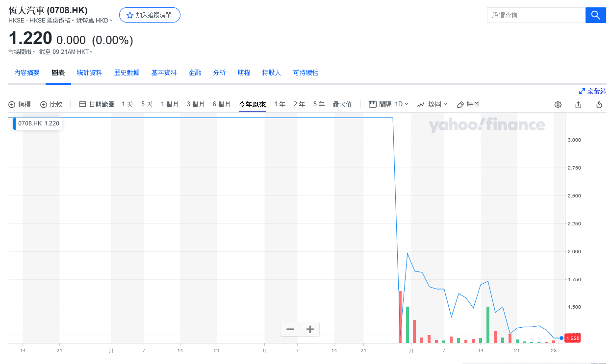The image size is (612, 364).
Task: Open the 可持續性 tab
Action: coord(306,73)
